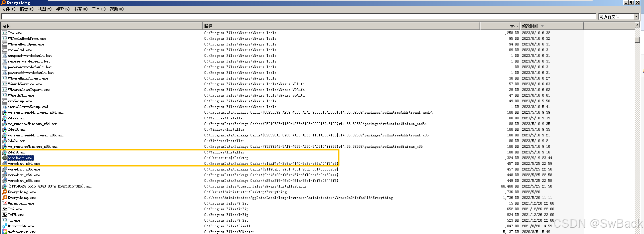Click the vc_runtimeAdditional_x64.msi icon
Screen dimensions: 644x234
point(5,112)
